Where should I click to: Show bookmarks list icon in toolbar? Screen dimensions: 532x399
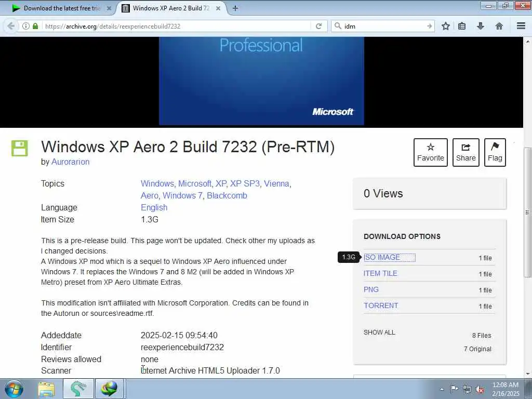pos(462,26)
